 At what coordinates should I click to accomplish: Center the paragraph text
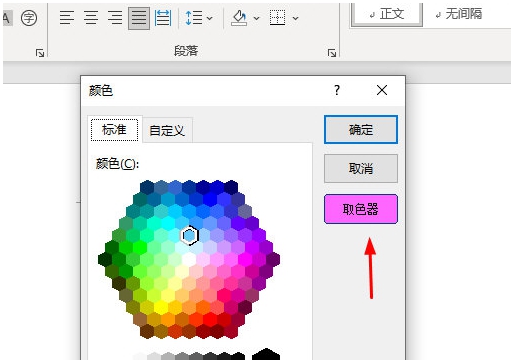tap(91, 18)
